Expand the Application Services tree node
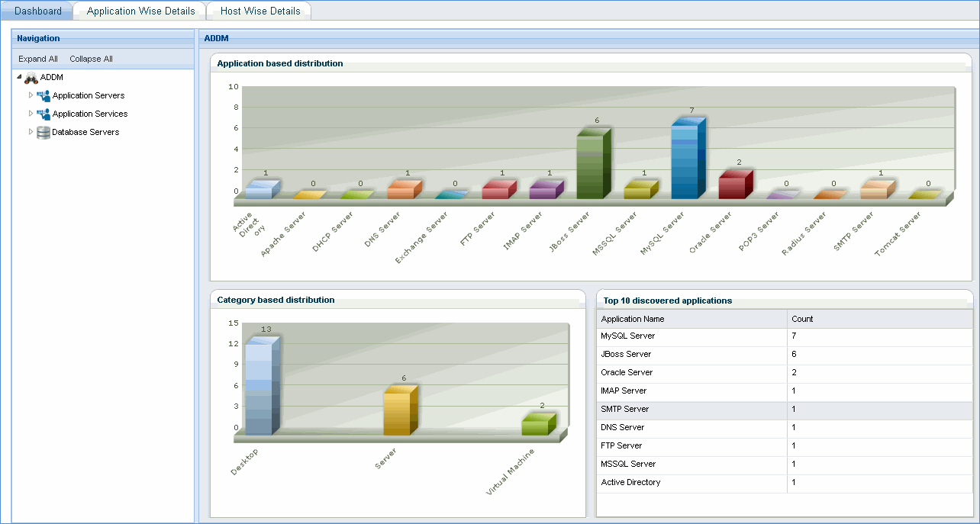 (x=31, y=114)
